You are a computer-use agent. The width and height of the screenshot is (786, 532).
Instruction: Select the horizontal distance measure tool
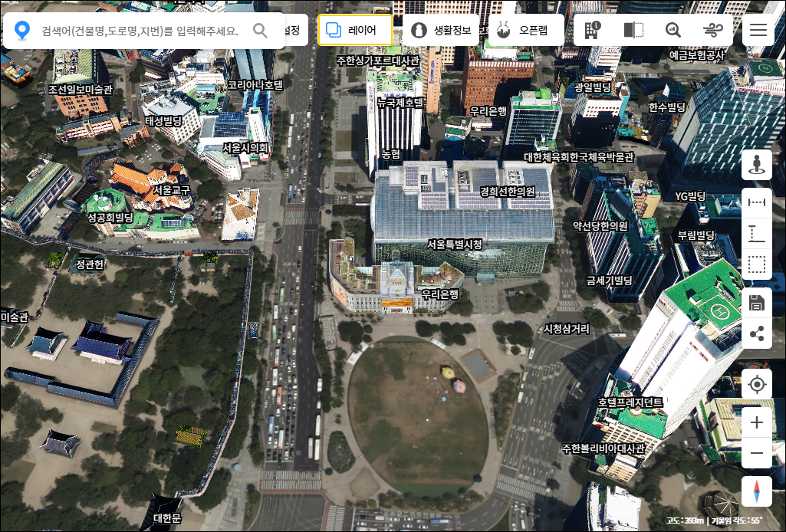(757, 202)
